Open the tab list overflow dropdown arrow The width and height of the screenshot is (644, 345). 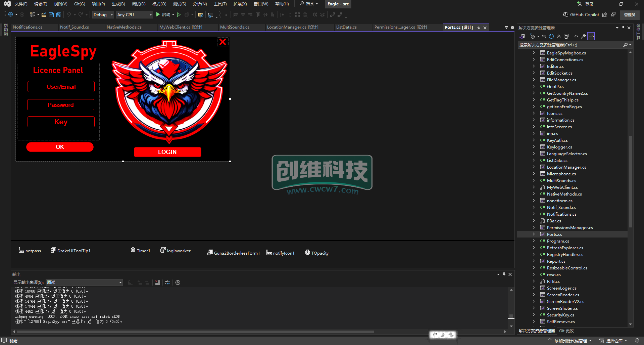click(506, 28)
